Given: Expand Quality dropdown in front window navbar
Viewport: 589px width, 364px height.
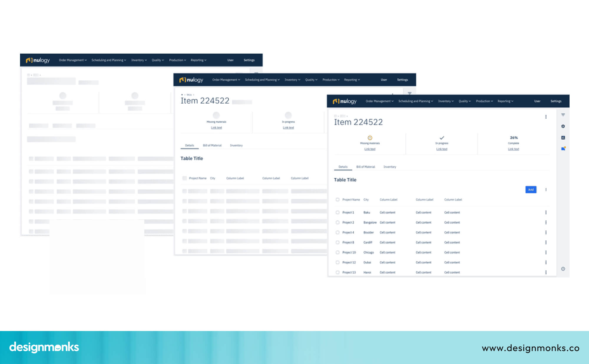Looking at the screenshot, I should click(465, 101).
